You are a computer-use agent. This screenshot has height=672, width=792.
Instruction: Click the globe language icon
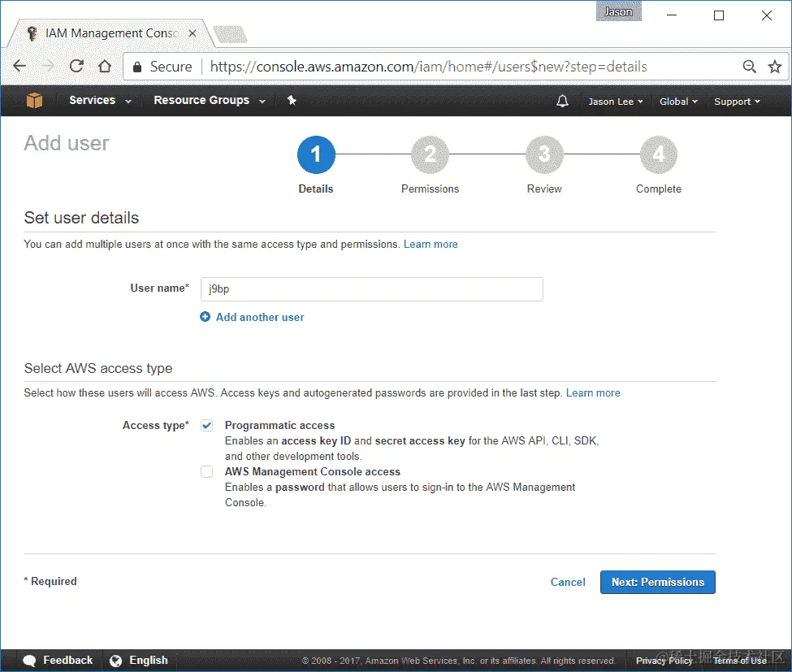(115, 661)
